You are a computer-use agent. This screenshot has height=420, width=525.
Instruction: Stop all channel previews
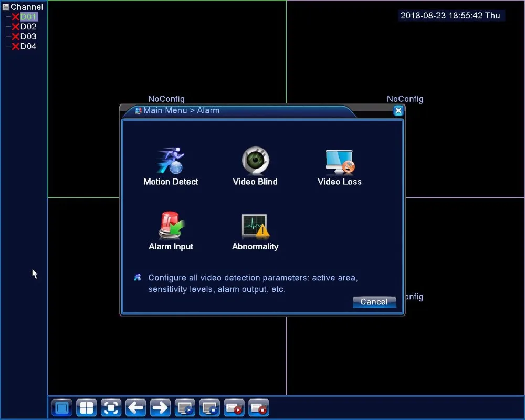point(209,407)
